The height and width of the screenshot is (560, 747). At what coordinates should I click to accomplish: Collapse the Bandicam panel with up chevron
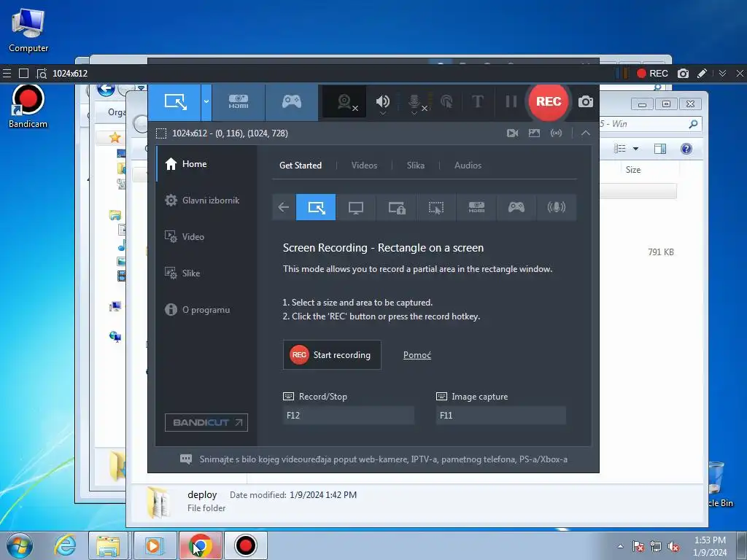[x=586, y=133]
